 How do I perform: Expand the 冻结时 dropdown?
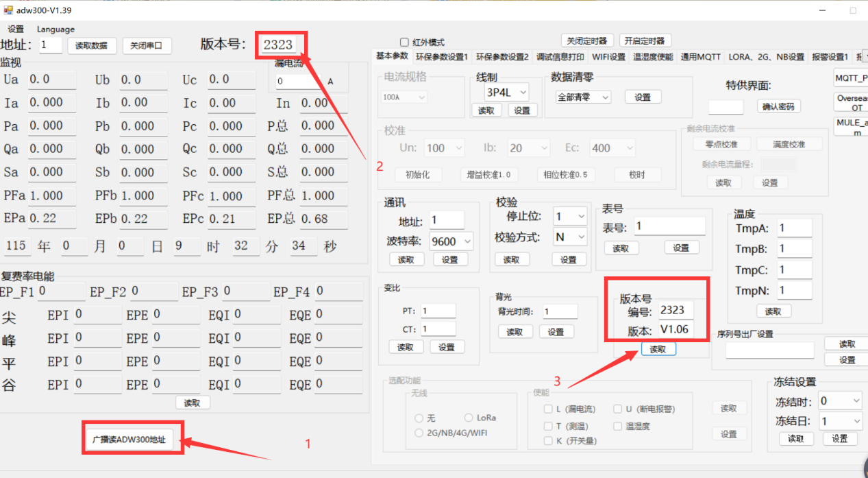point(839,401)
